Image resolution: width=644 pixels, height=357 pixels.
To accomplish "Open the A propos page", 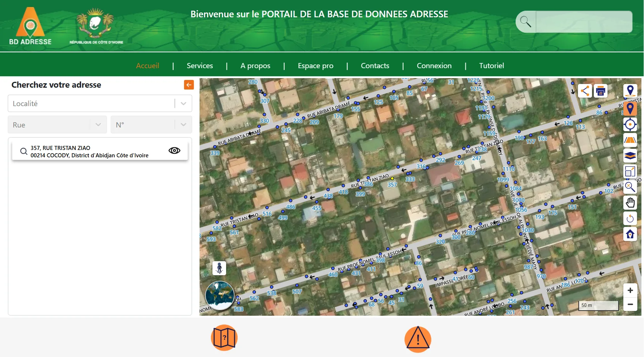I will (x=255, y=66).
